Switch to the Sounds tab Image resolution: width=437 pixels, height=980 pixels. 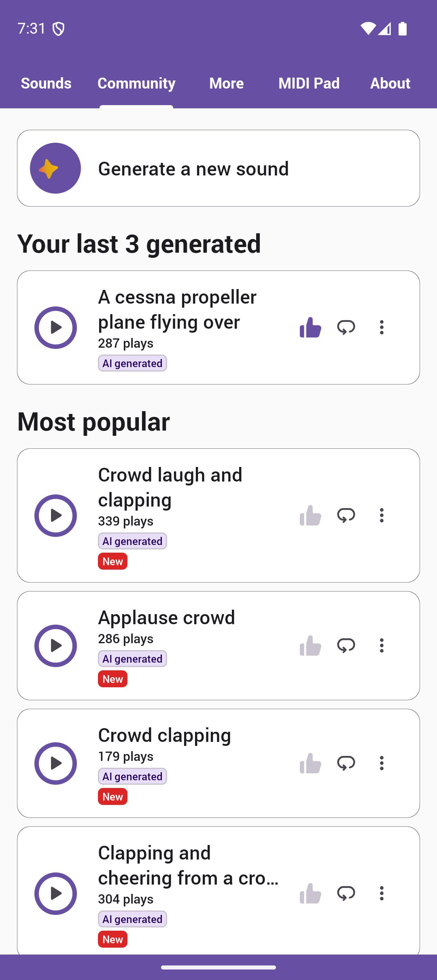coord(46,83)
